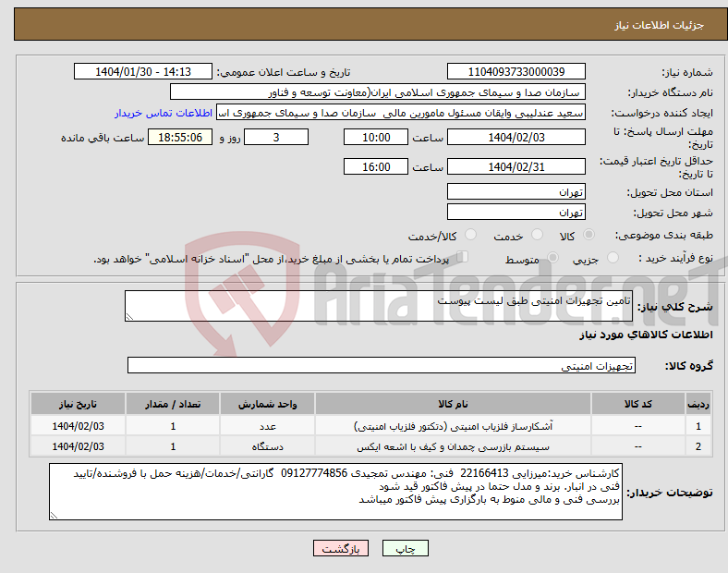
Task: Click the remaining days field showing 3
Action: click(x=276, y=137)
